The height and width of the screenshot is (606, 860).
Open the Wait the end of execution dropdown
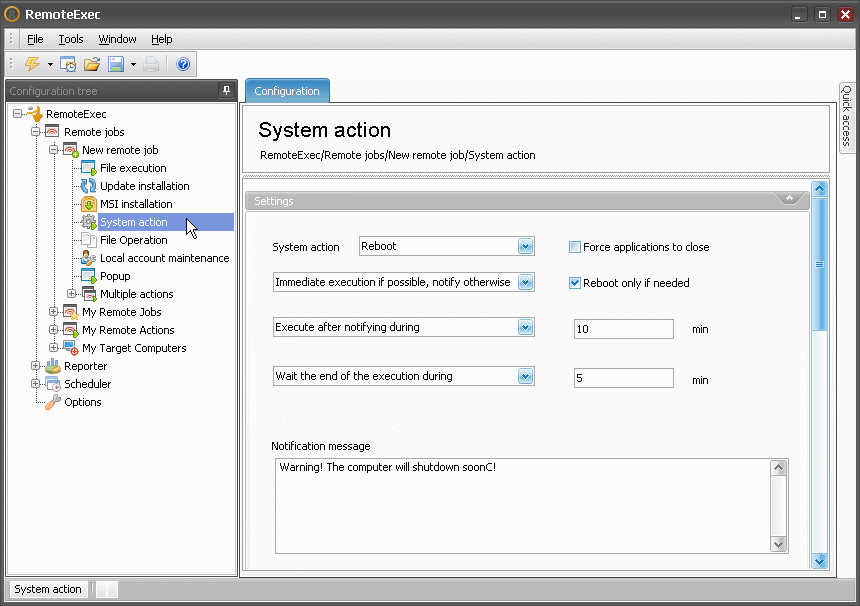point(525,376)
